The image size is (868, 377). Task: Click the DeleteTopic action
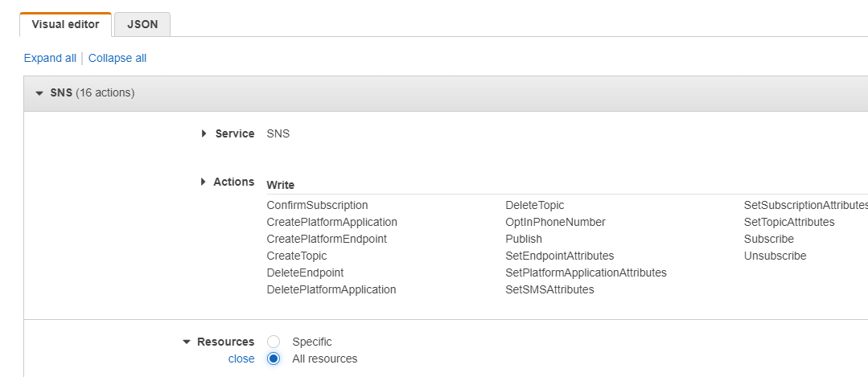[x=535, y=205]
